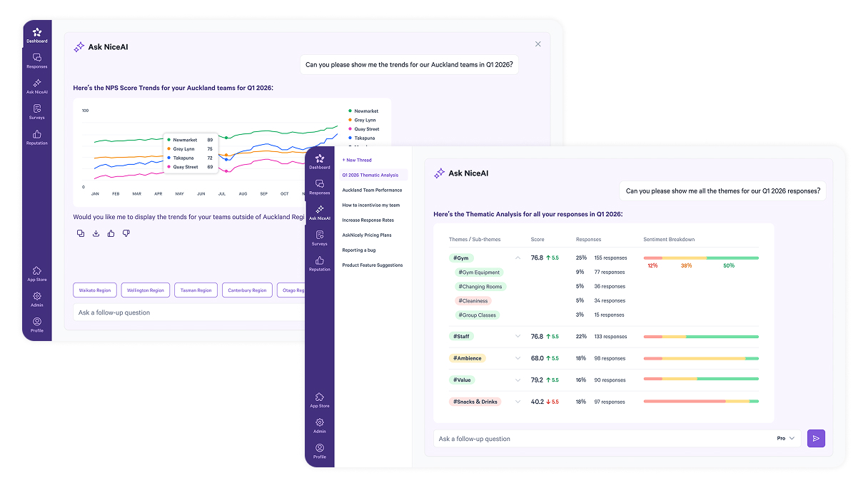This screenshot has height=488, width=868.
Task: Start a New Thread
Action: click(357, 160)
